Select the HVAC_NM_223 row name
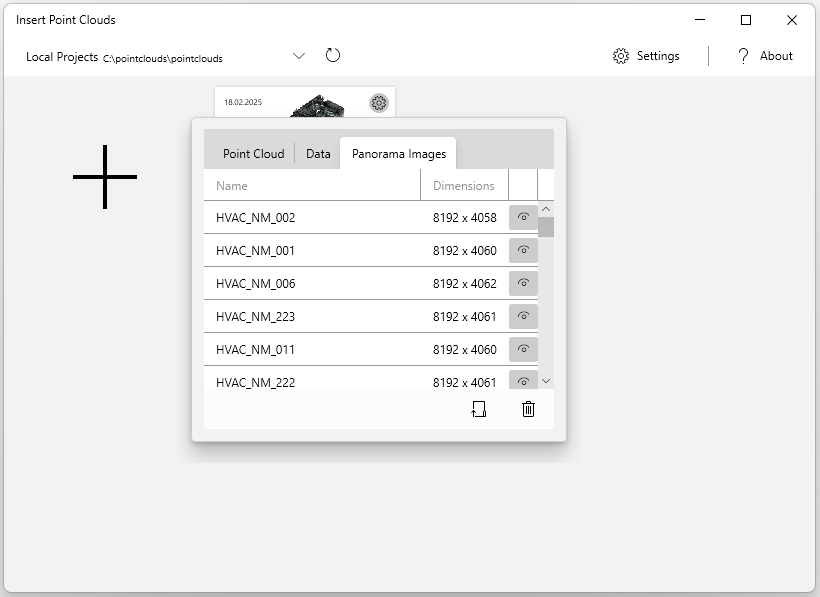This screenshot has height=597, width=820. 255,316
